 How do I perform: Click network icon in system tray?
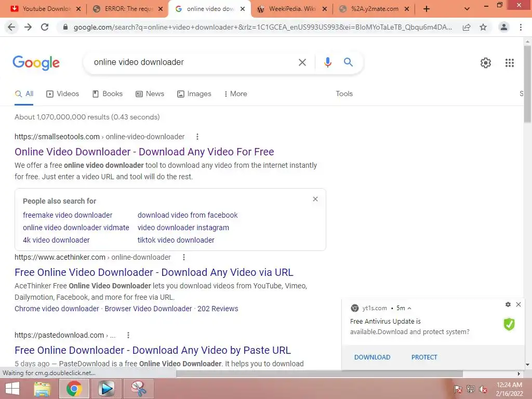[470, 389]
